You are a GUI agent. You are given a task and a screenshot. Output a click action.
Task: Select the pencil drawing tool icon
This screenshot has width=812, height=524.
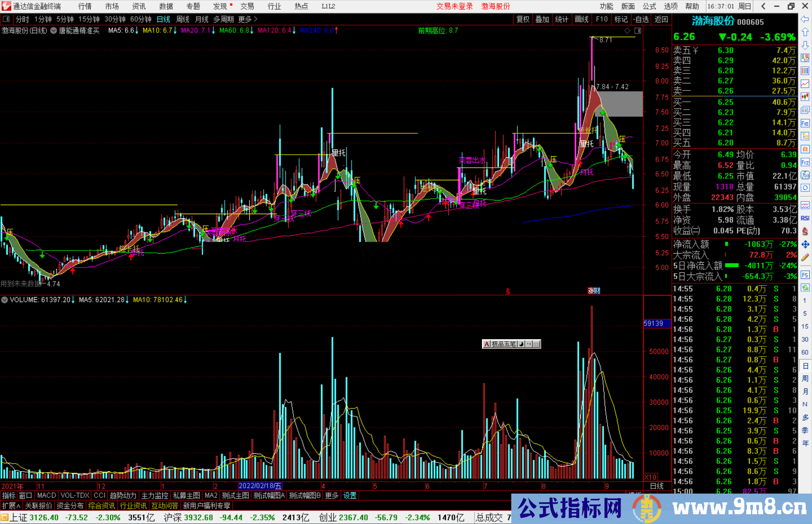click(805, 257)
